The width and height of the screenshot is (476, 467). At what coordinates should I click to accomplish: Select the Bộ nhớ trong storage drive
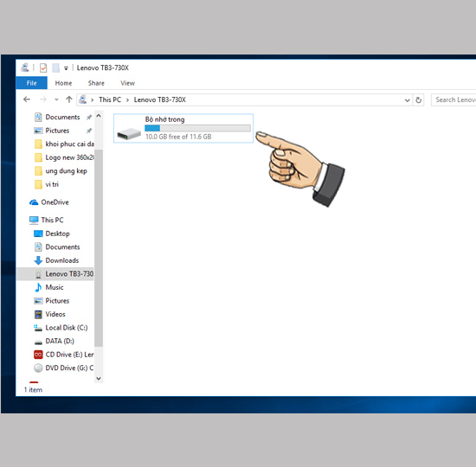click(183, 128)
